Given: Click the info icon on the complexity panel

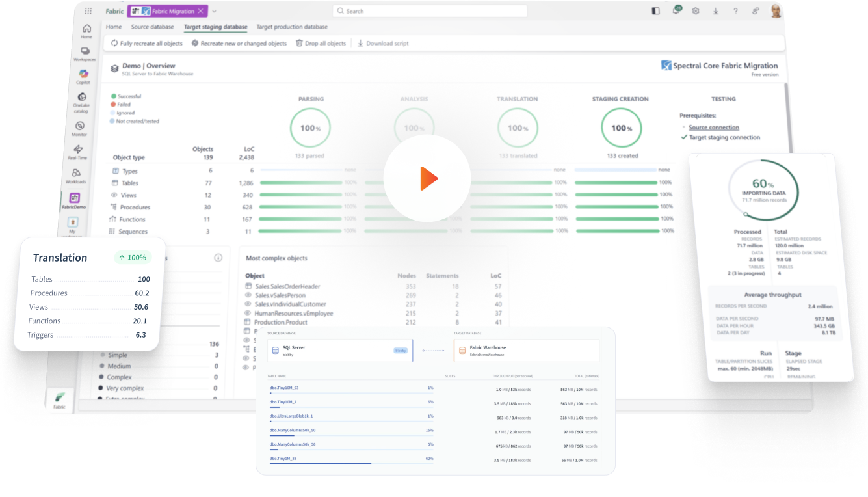Looking at the screenshot, I should (218, 258).
